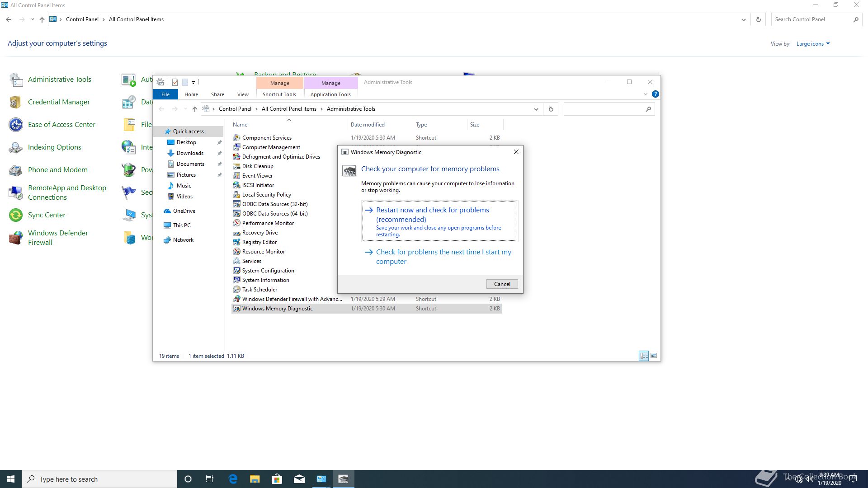Select Quick access in navigation pane

coord(188,131)
